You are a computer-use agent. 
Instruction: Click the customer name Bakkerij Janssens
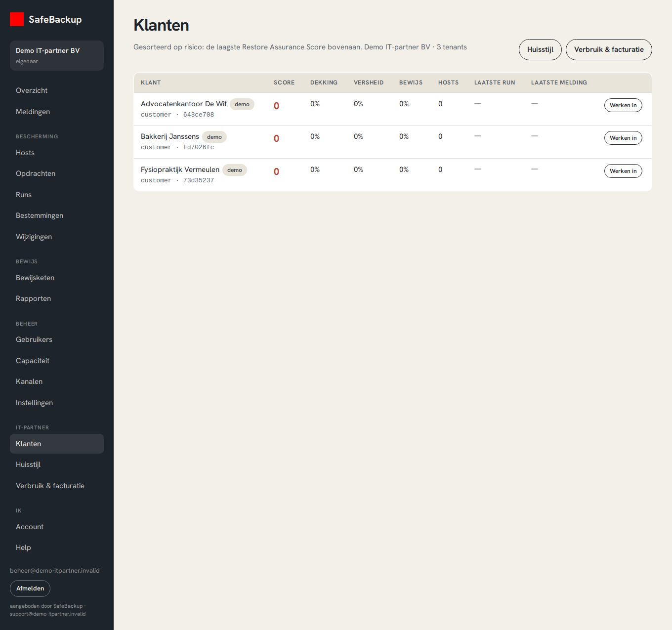click(x=170, y=136)
